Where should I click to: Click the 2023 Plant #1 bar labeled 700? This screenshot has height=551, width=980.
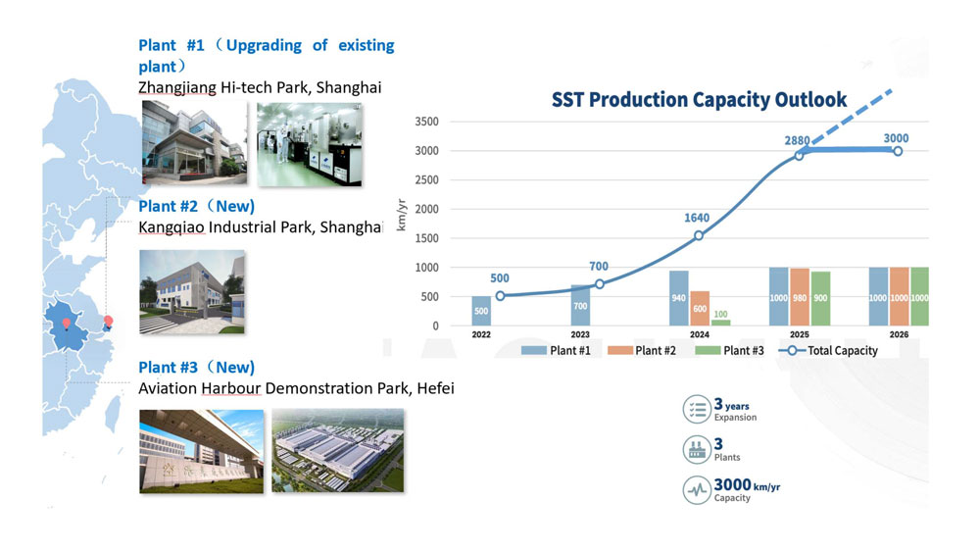(x=580, y=305)
